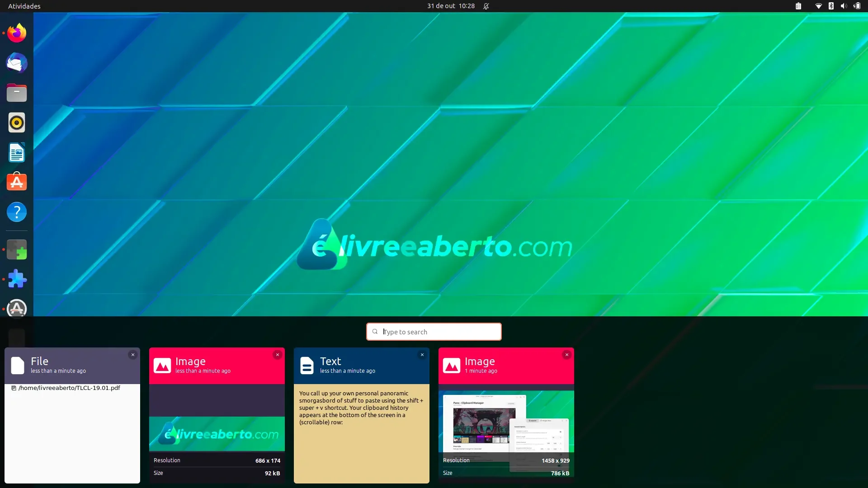Click the Text card title

pyautogui.click(x=330, y=361)
